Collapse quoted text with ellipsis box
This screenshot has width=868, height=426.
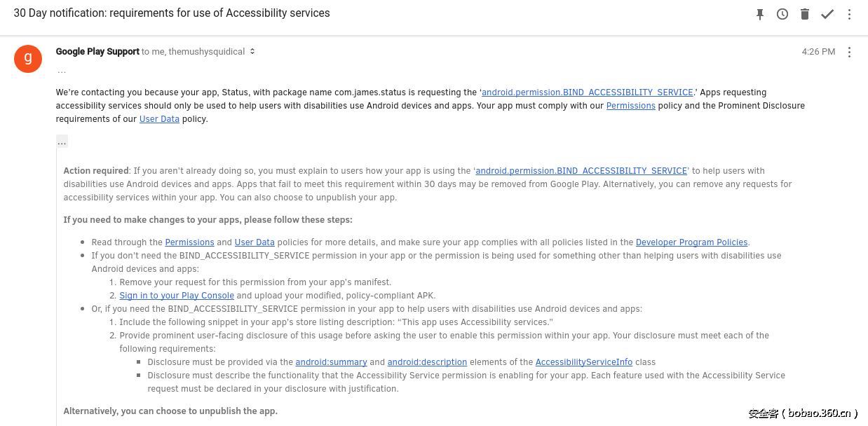point(62,142)
